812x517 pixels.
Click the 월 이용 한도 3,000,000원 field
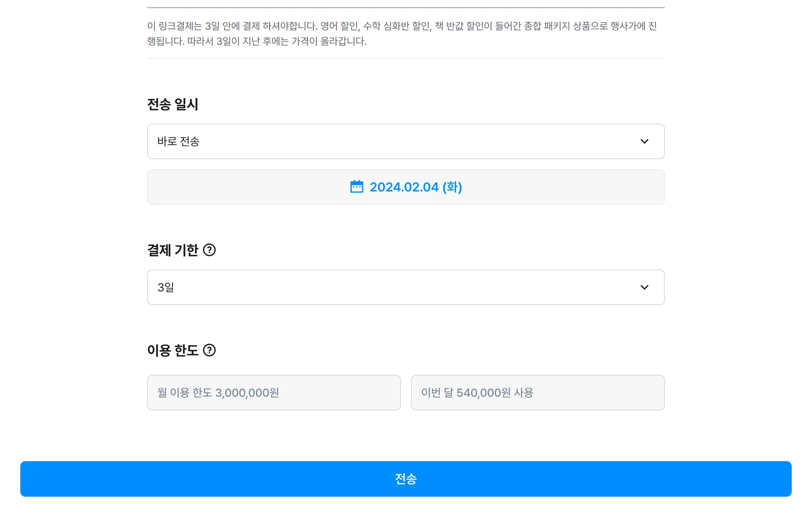[274, 393]
